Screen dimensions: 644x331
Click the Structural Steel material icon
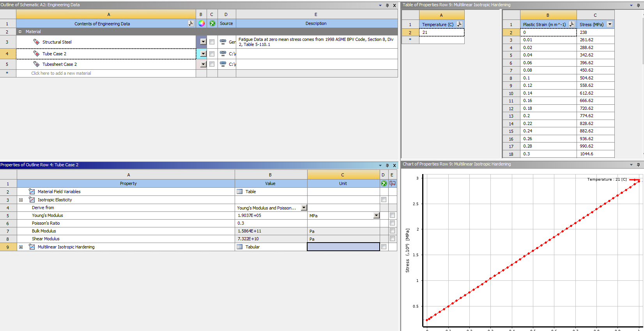(x=36, y=42)
